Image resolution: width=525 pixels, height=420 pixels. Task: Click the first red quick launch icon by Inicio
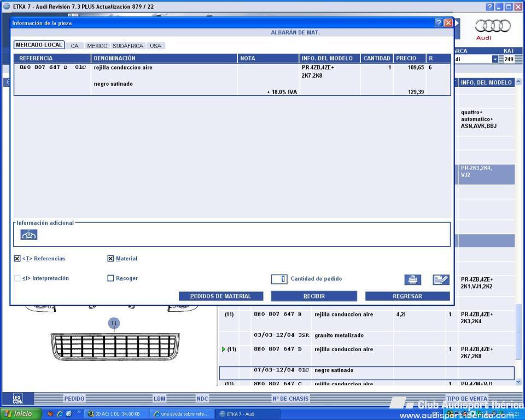(x=50, y=414)
